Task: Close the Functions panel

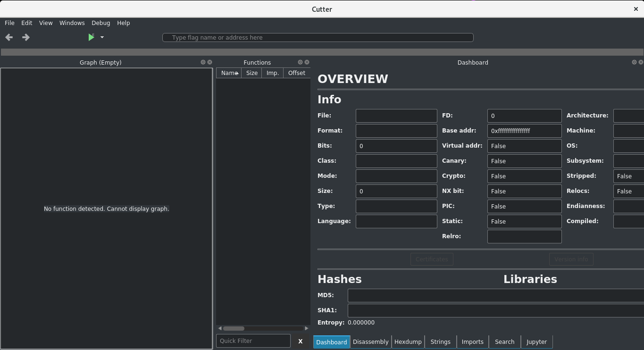Action: 307,62
